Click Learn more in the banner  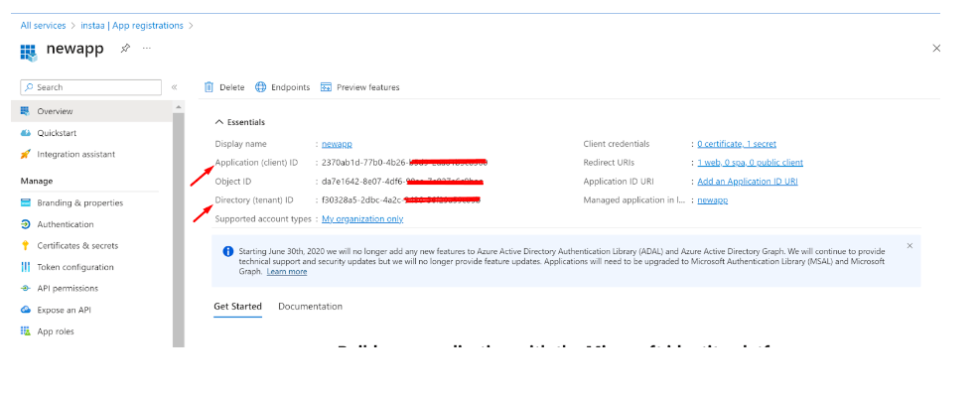click(x=287, y=272)
